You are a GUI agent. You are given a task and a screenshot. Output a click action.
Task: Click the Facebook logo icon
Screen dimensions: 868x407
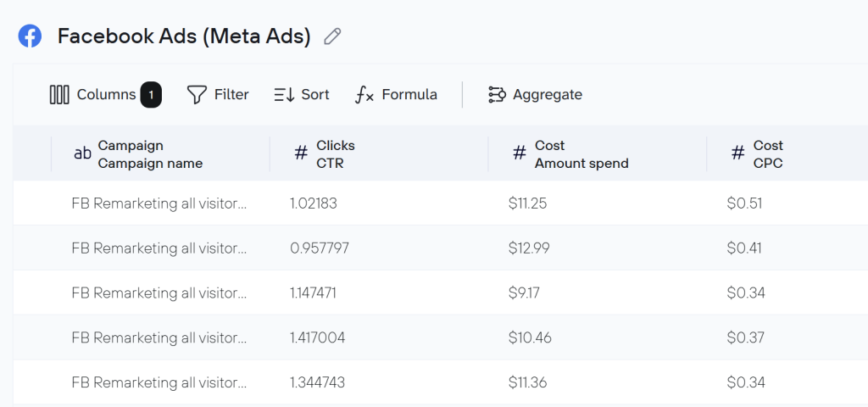pyautogui.click(x=30, y=36)
